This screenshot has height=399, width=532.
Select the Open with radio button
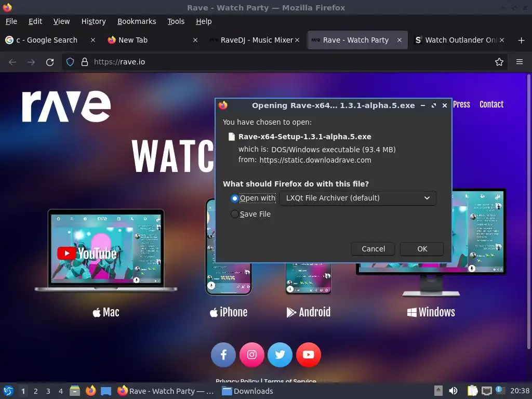[x=234, y=198]
